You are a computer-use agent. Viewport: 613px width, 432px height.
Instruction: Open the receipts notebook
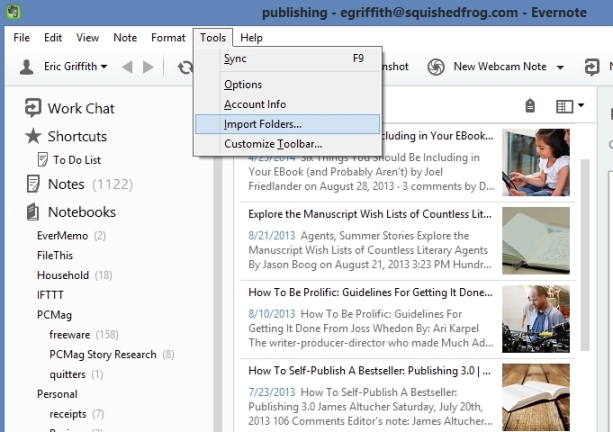[77, 414]
